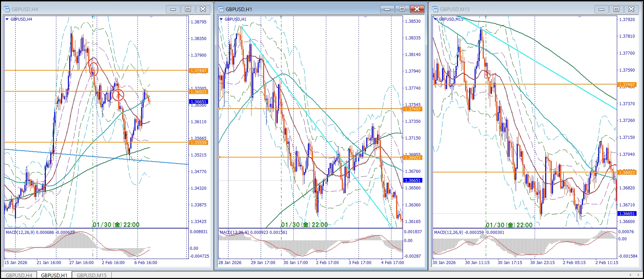Click the GBPUSD,H4 window chart icon
Viewport: 644px width, 279px height.
point(7,9)
